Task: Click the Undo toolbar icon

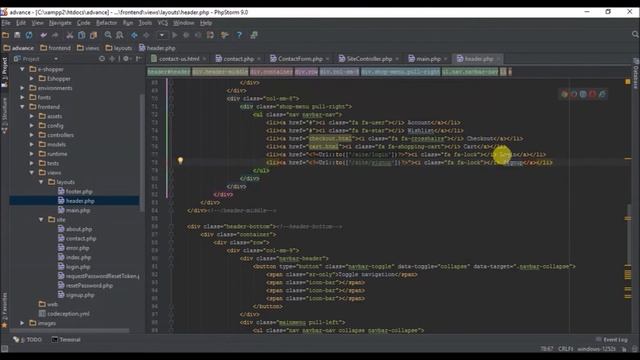Action: coord(44,35)
